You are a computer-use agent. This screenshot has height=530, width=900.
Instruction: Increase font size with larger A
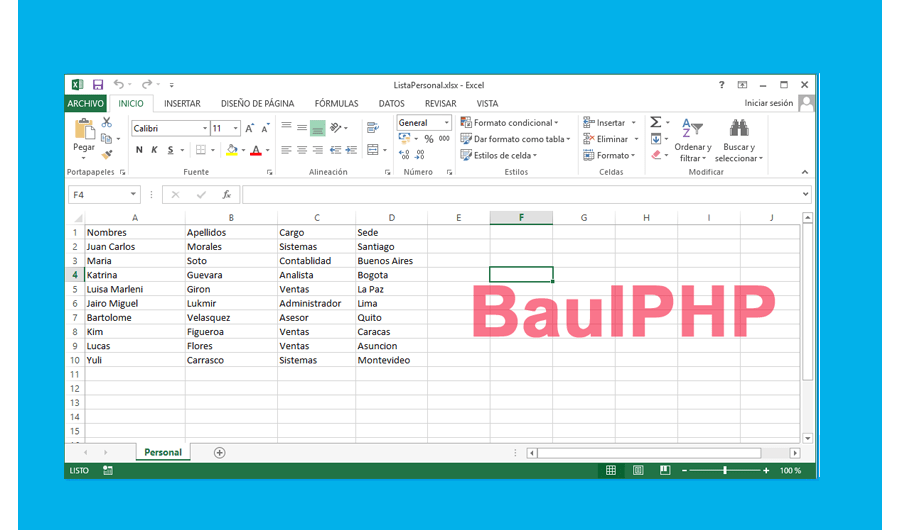249,128
